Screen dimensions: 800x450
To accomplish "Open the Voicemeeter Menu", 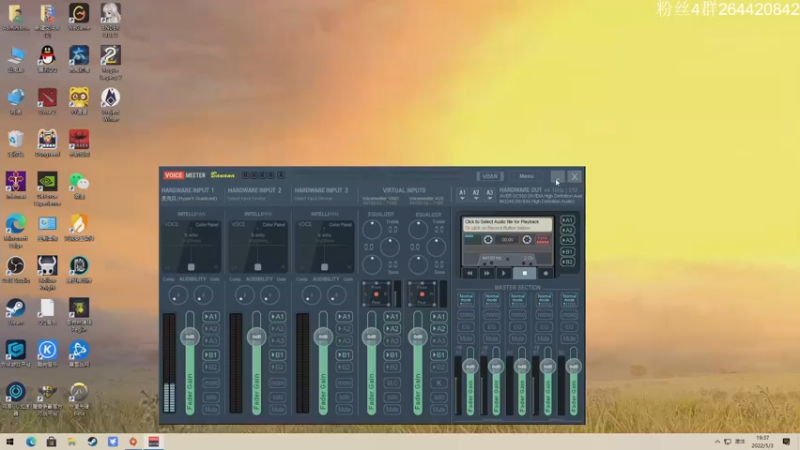I will pos(526,177).
